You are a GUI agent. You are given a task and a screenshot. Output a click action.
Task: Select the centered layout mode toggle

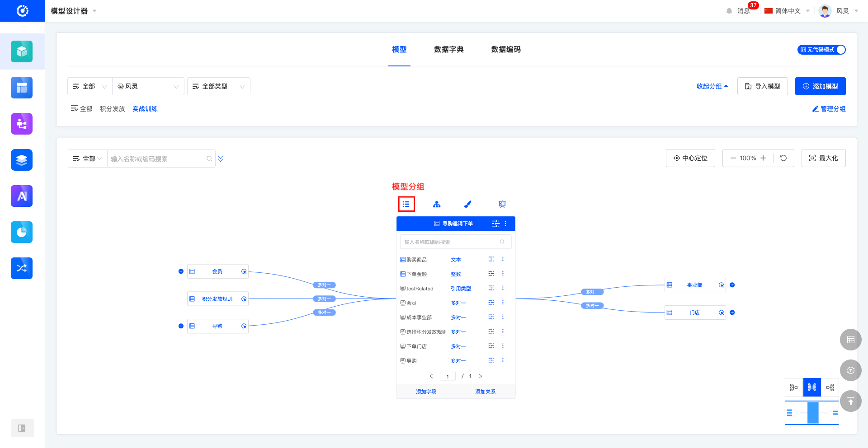pyautogui.click(x=812, y=387)
